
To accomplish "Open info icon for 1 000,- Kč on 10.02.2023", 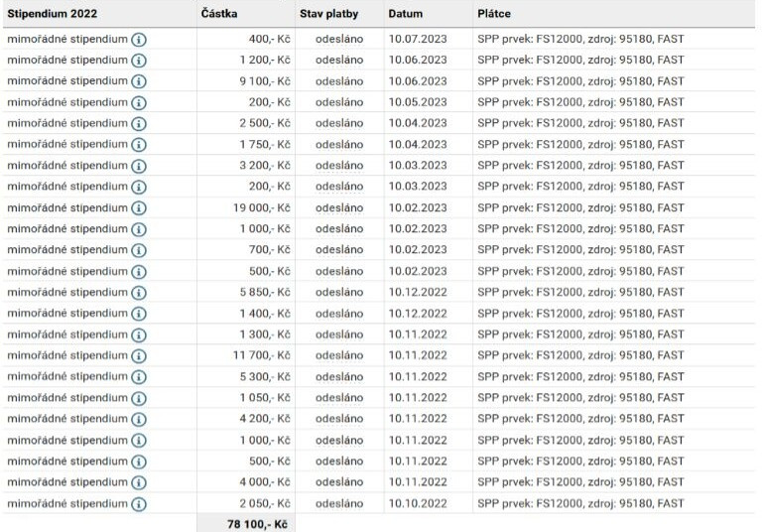I will click(x=139, y=229).
